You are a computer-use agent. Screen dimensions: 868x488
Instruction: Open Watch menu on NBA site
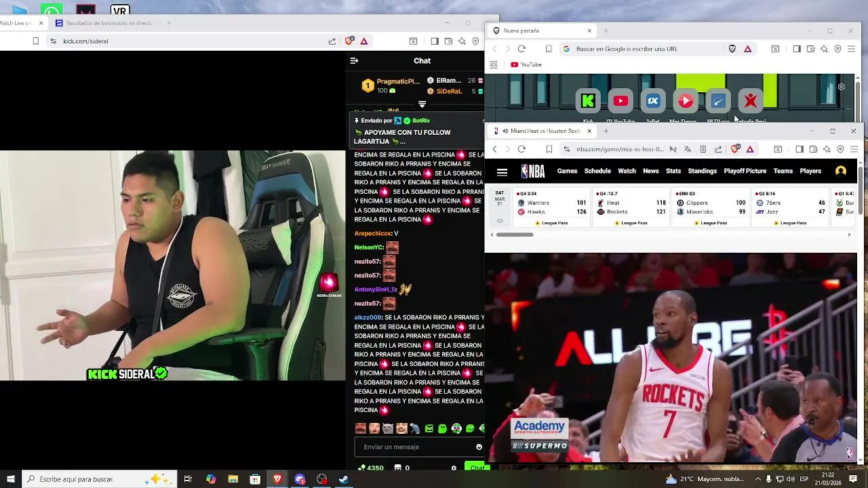tap(627, 171)
